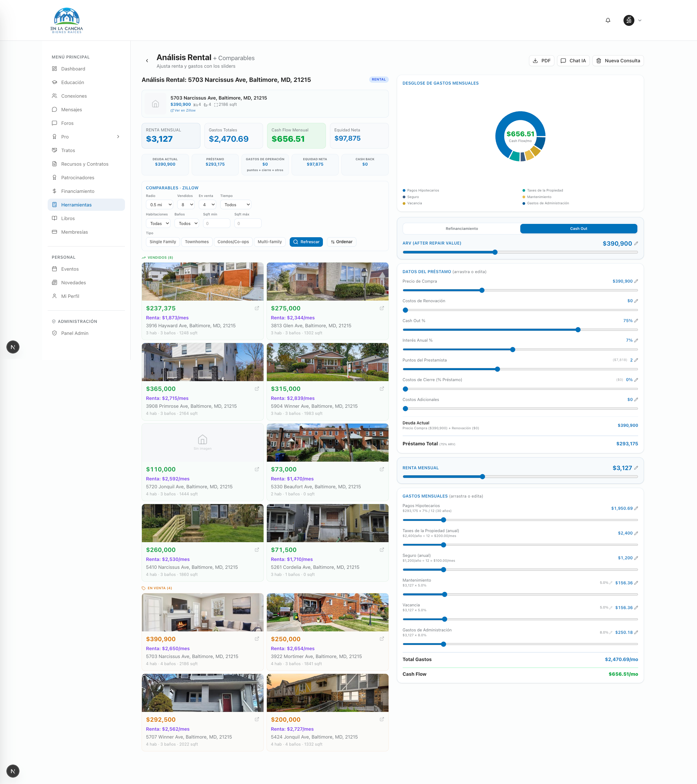The width and height of the screenshot is (697, 784).
Task: Toggle the Single Family type filter
Action: pos(163,242)
